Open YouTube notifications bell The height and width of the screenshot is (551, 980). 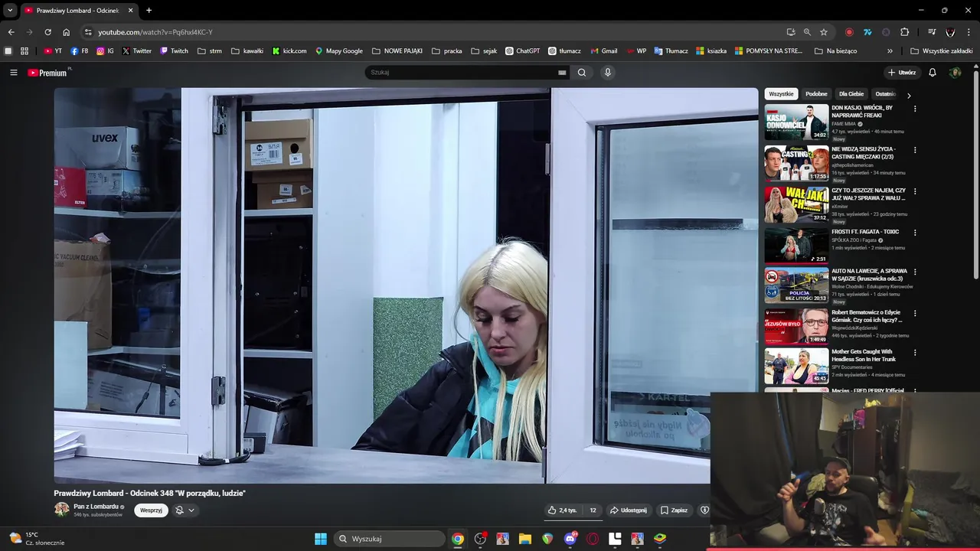[x=933, y=73]
